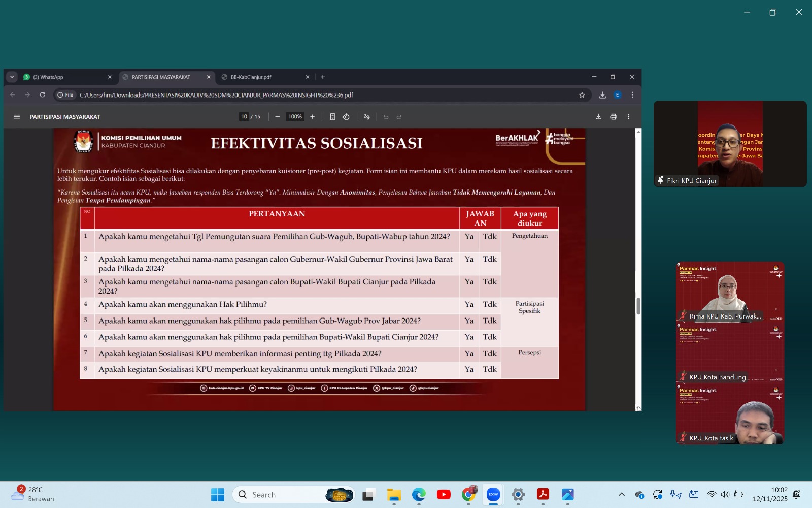Open the PDF viewer more actions menu
The height and width of the screenshot is (508, 812).
click(628, 117)
